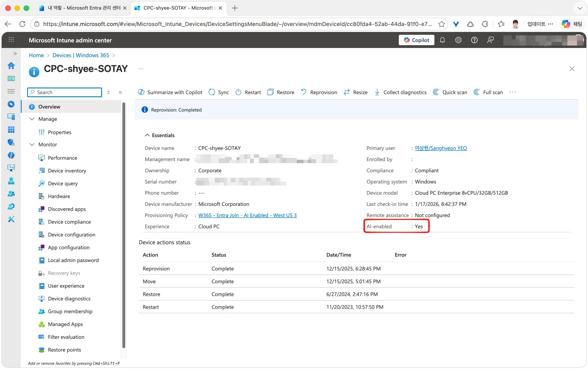Click the Restart device icon

(x=238, y=92)
